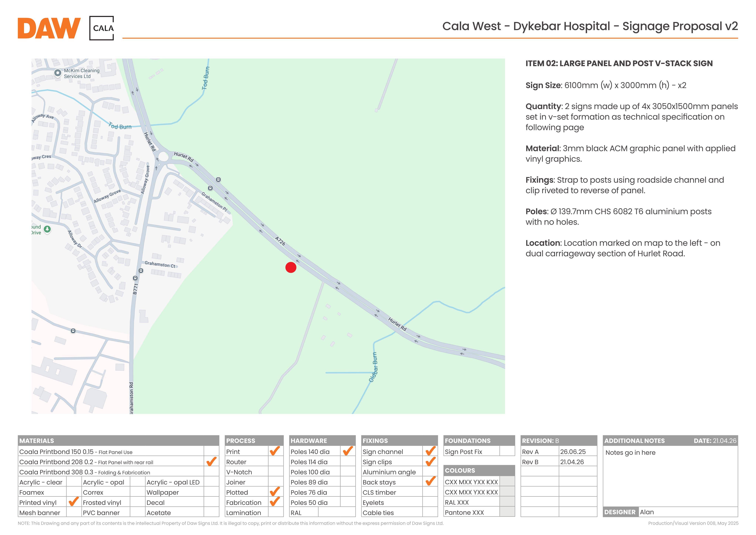756x535 pixels.
Task: Click the Production/Visual Version 008 footer text
Action: point(693,523)
